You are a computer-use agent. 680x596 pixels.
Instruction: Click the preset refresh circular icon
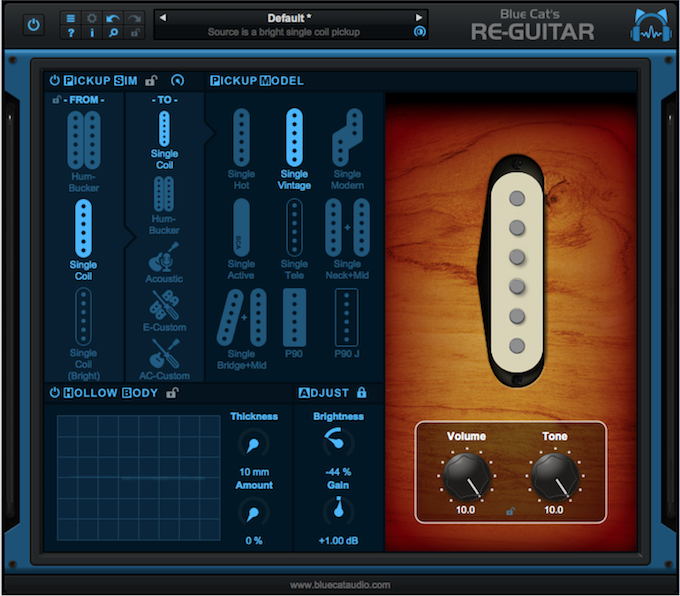pyautogui.click(x=419, y=32)
